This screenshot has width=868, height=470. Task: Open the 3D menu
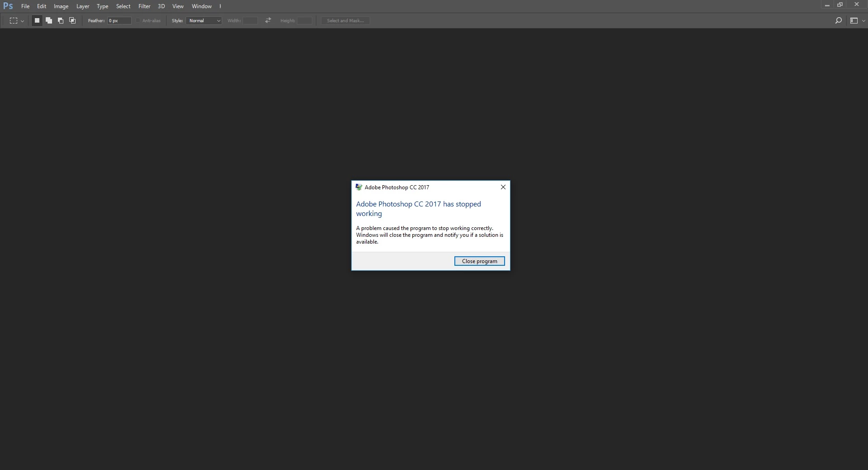161,6
